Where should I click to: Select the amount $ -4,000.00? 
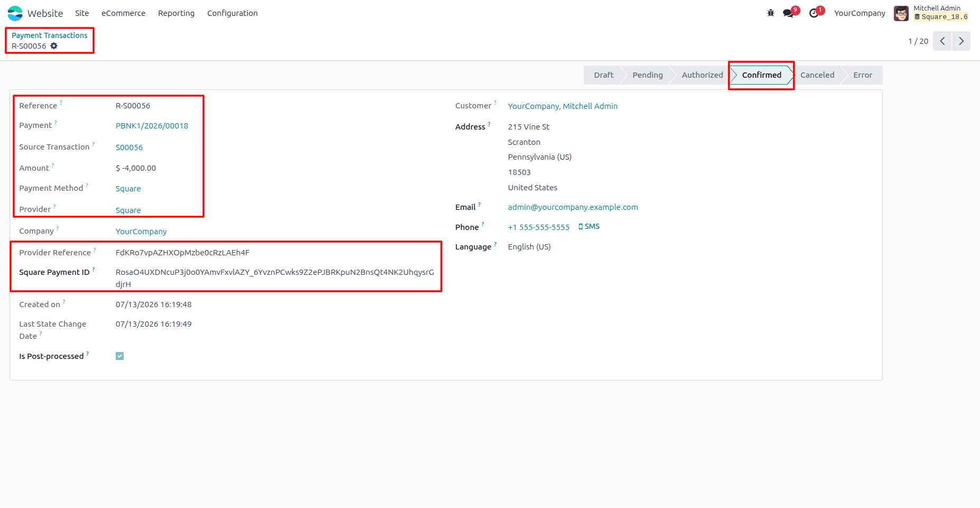136,168
